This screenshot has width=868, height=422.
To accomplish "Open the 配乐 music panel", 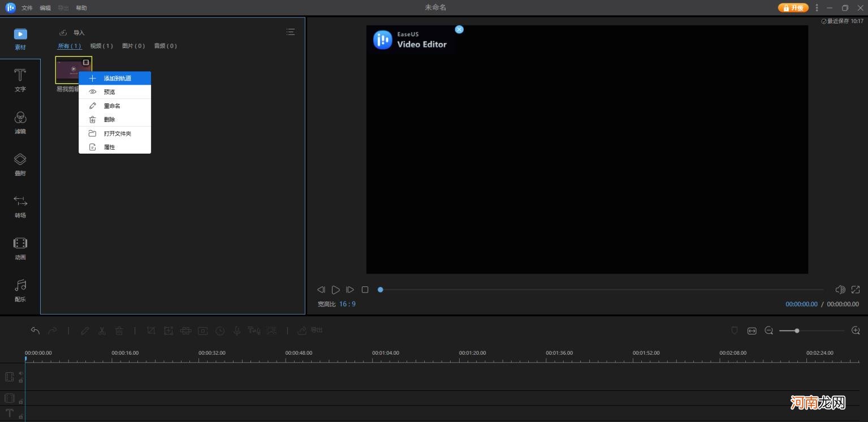I will tap(20, 291).
